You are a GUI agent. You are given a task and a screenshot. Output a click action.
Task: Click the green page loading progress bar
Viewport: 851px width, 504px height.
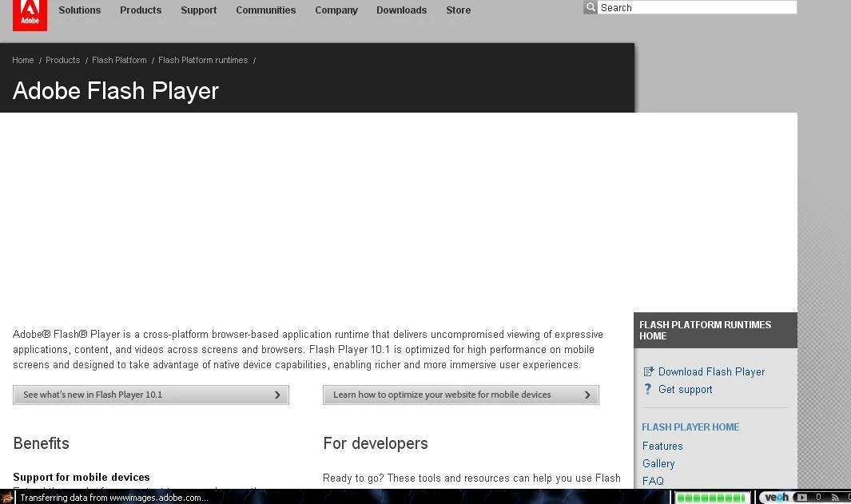tap(711, 498)
